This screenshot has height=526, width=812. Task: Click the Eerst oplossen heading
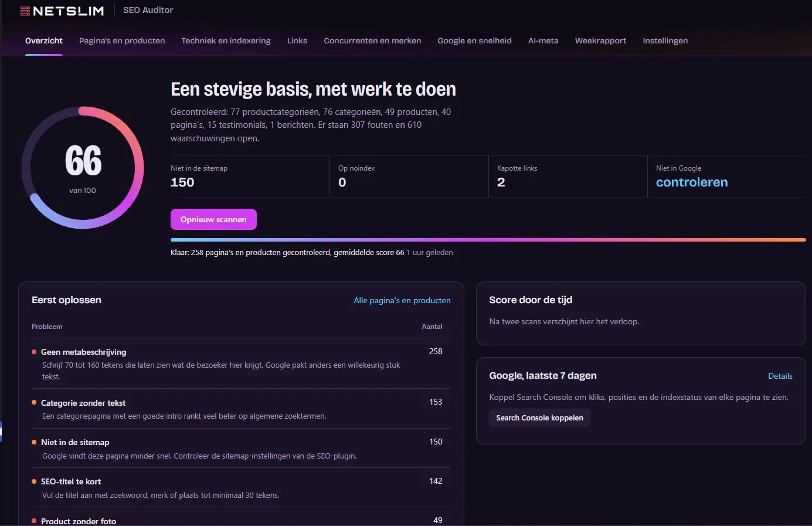pos(66,300)
